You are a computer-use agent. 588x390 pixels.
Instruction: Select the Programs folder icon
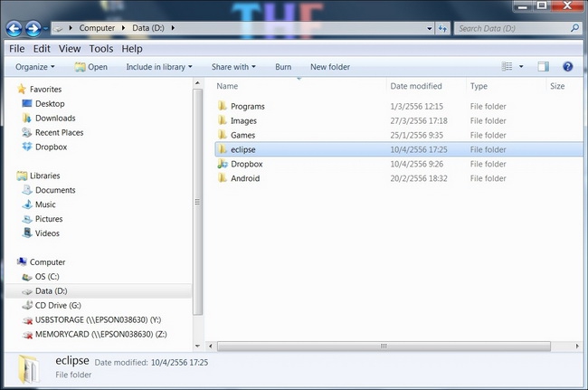pos(223,106)
